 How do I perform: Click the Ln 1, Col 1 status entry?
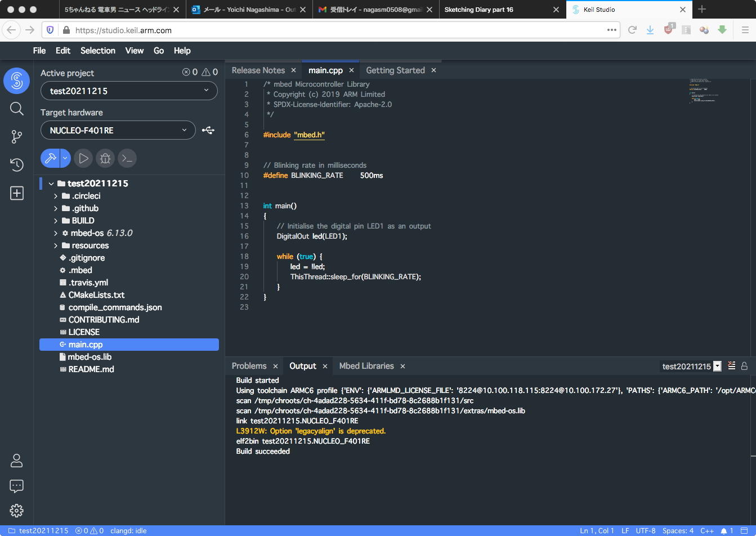pyautogui.click(x=597, y=531)
